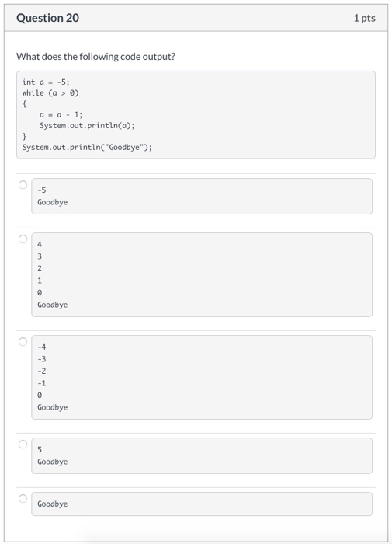Click the closing brace of the while loop
The width and height of the screenshot is (392, 544).
point(25,136)
